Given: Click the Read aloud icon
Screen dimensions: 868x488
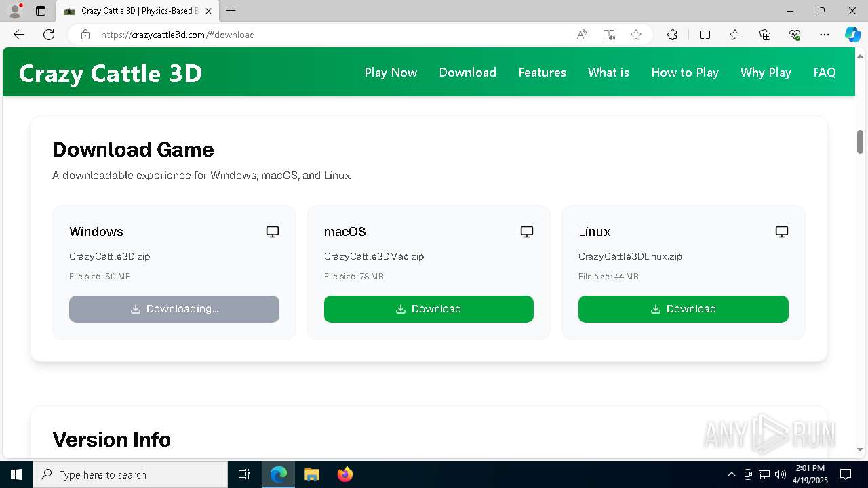Looking at the screenshot, I should (582, 35).
